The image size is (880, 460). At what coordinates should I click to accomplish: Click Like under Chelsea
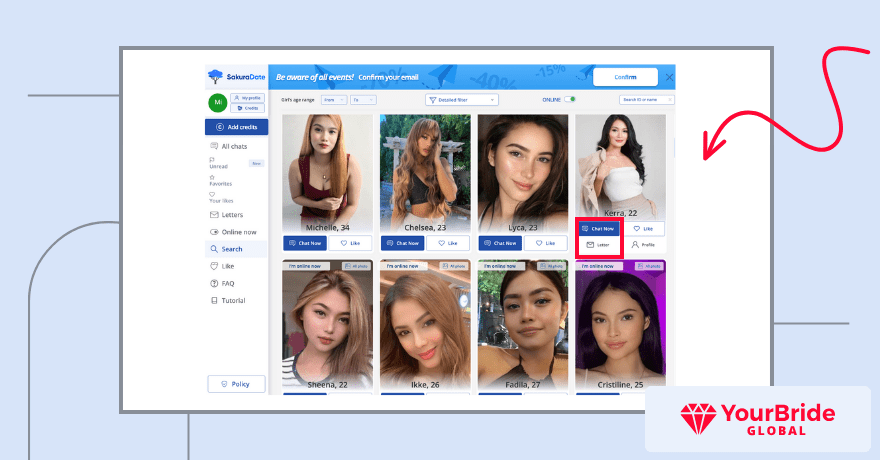(448, 243)
